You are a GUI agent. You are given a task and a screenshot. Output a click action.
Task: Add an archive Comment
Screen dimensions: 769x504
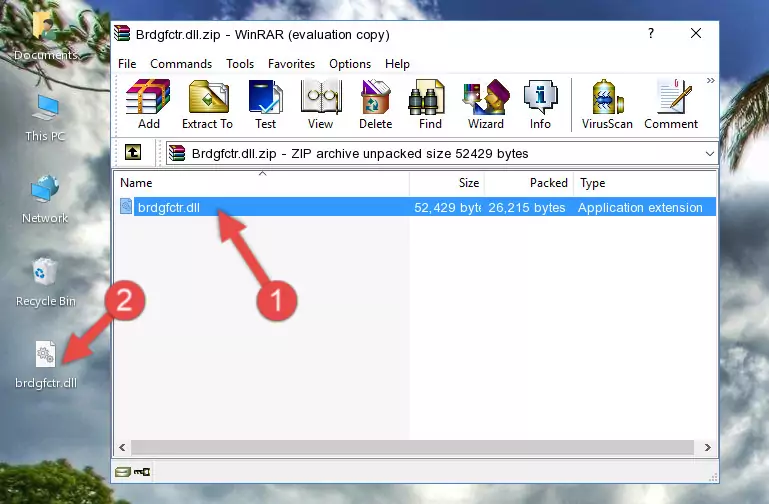point(671,104)
